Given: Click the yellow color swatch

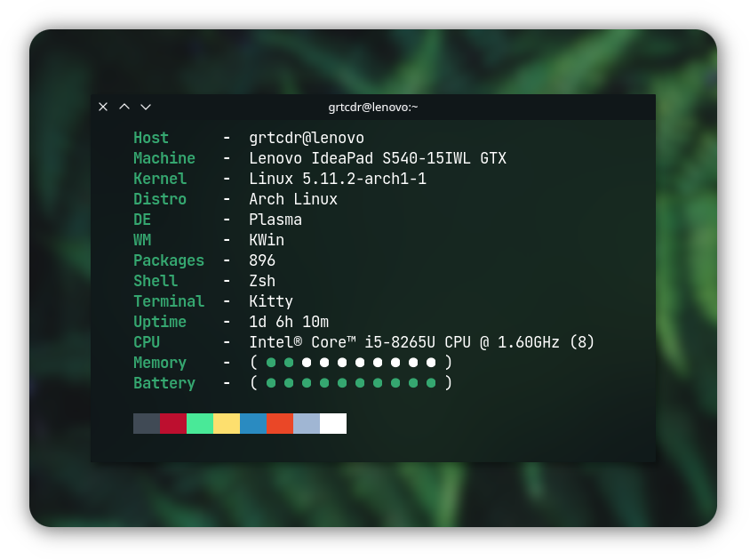Looking at the screenshot, I should pyautogui.click(x=227, y=424).
